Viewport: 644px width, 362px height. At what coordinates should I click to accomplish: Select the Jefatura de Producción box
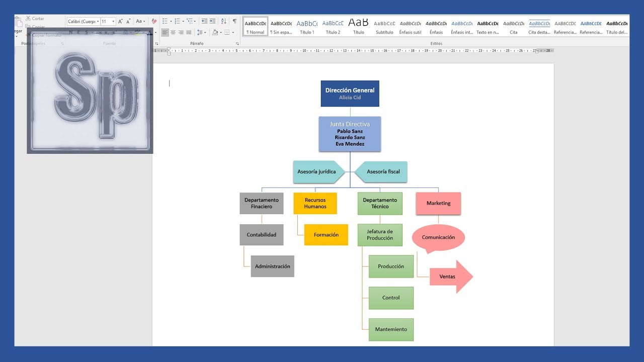tap(380, 235)
